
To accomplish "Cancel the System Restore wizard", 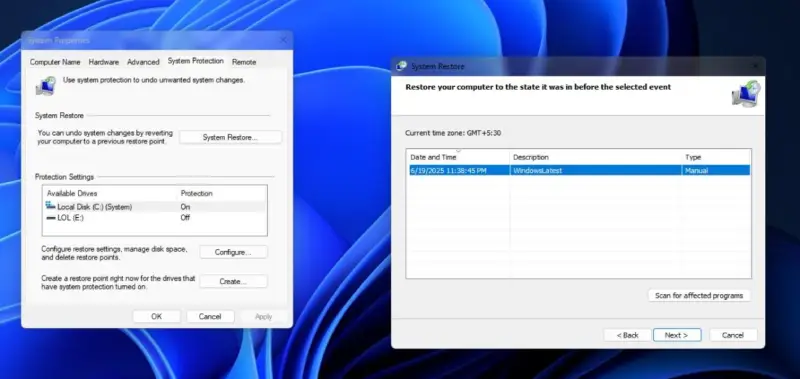I will click(x=733, y=335).
